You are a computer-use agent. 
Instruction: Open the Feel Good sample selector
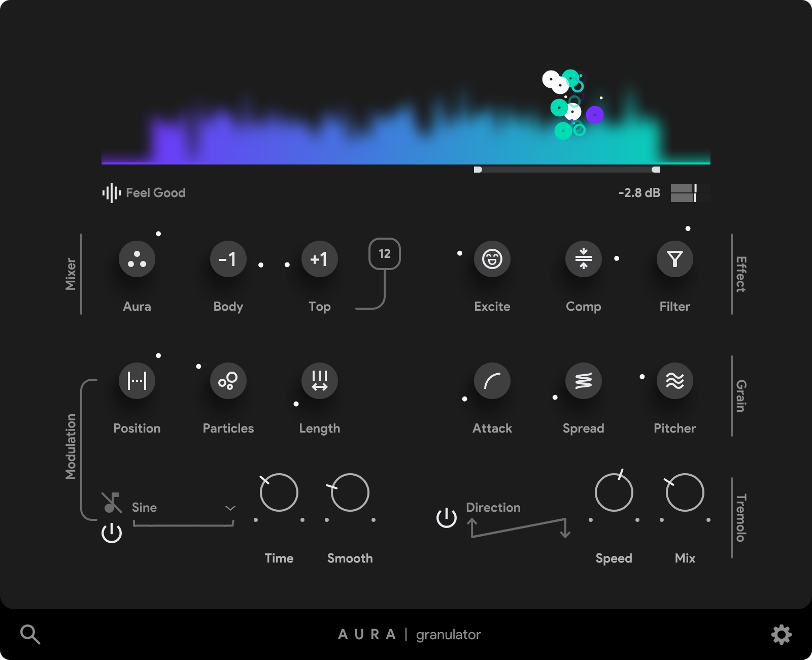[144, 193]
